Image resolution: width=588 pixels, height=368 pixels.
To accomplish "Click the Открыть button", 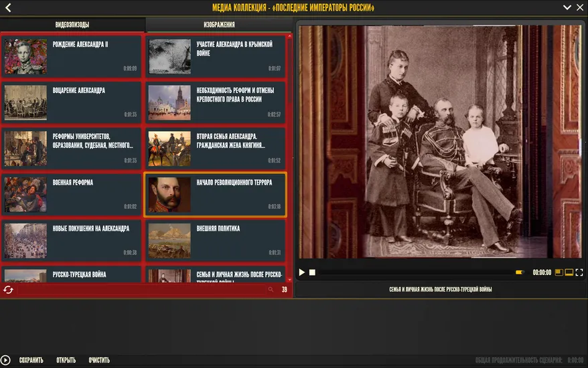I will coord(66,361).
